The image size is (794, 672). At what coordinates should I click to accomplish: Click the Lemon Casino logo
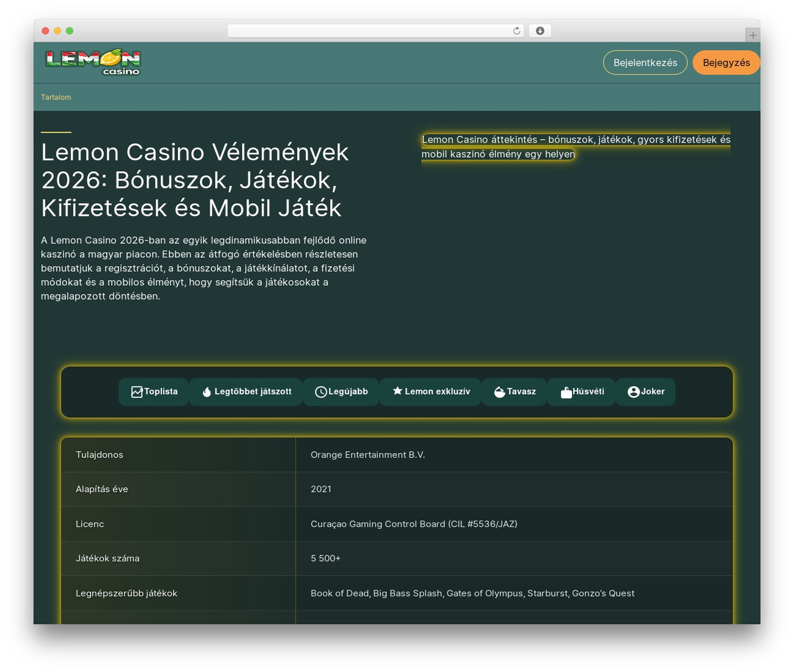pos(93,62)
